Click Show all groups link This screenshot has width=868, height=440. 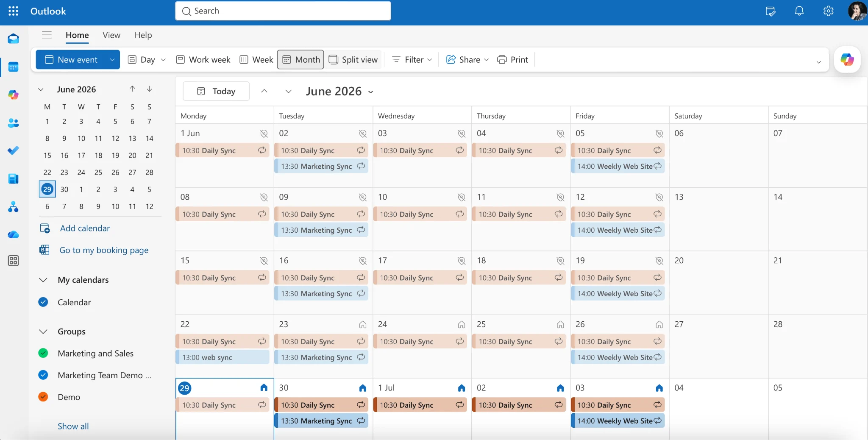tap(73, 426)
